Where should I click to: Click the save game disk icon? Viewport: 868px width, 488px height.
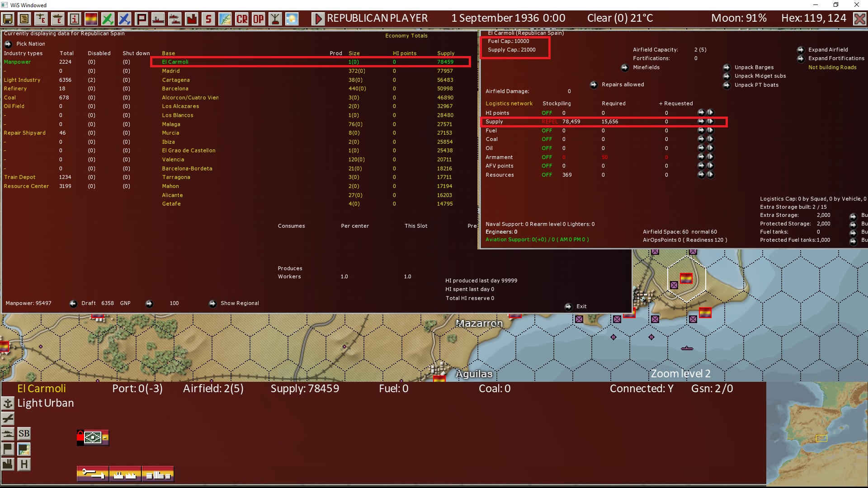[8, 19]
